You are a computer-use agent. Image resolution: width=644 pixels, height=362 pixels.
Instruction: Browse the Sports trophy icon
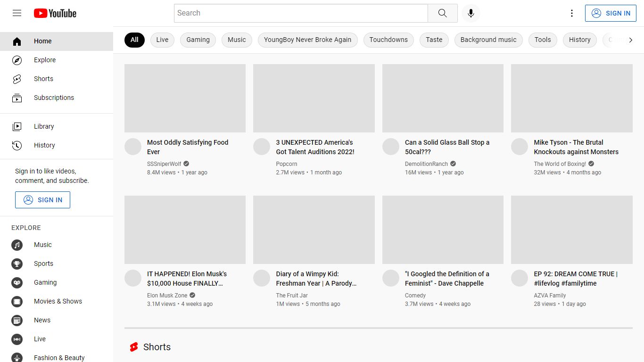tap(17, 263)
